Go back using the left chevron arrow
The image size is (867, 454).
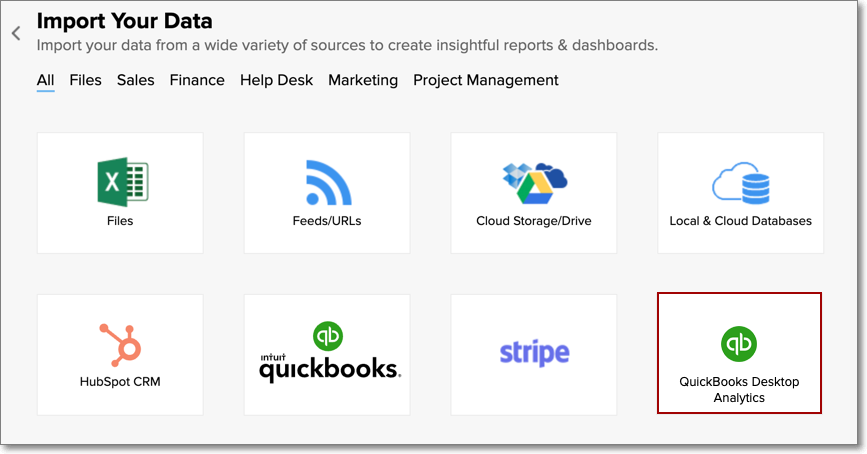tap(16, 33)
